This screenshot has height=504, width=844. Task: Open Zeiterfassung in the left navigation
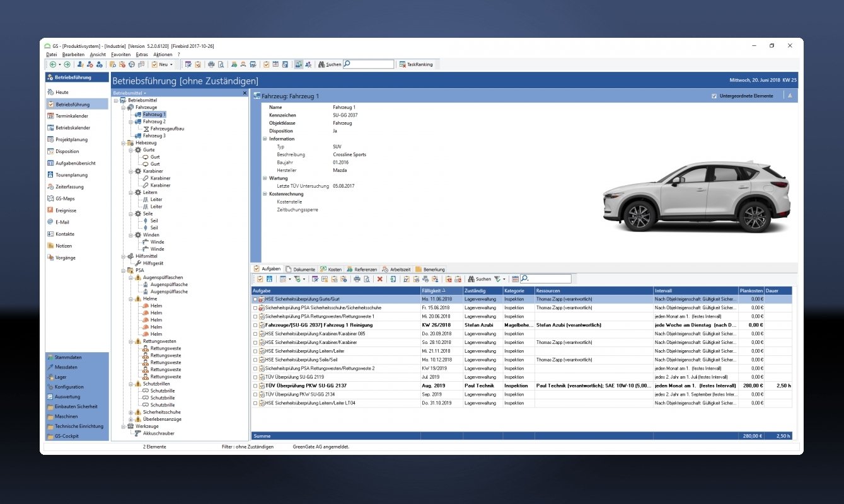(x=69, y=186)
